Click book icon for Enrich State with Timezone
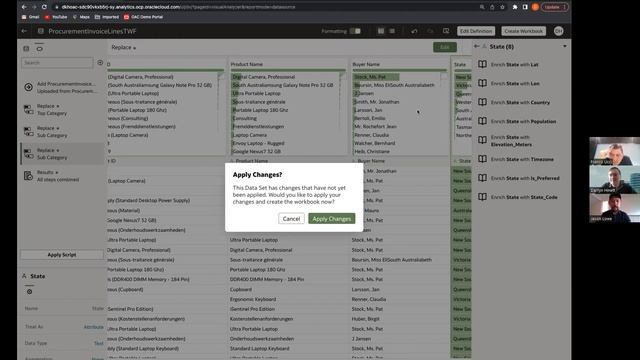The image size is (640, 360). [482, 159]
